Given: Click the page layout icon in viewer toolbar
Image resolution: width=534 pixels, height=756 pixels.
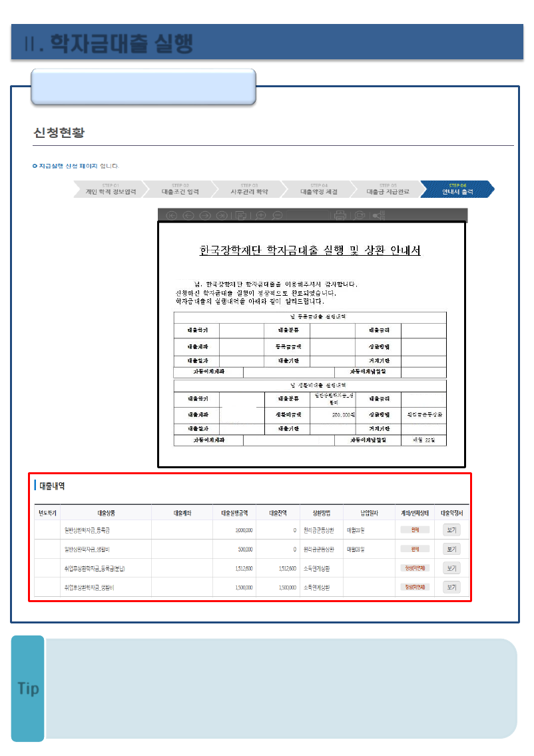Looking at the screenshot, I should 241,216.
